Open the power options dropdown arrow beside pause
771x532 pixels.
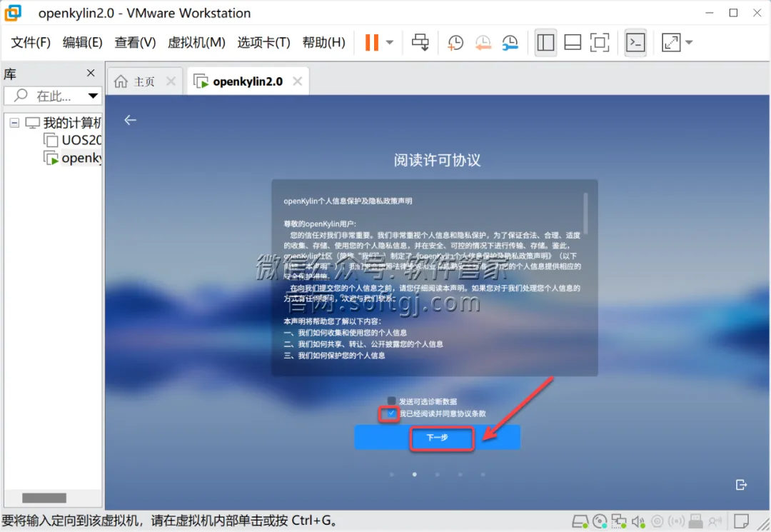coord(390,42)
